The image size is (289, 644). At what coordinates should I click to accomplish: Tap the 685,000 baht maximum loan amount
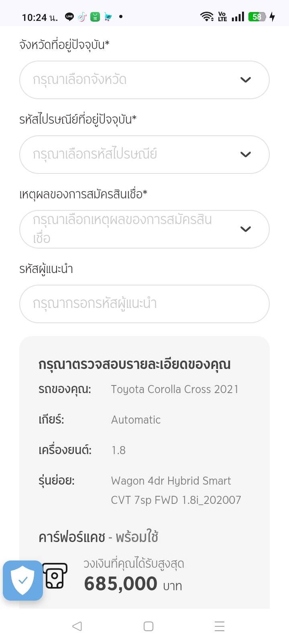121,584
